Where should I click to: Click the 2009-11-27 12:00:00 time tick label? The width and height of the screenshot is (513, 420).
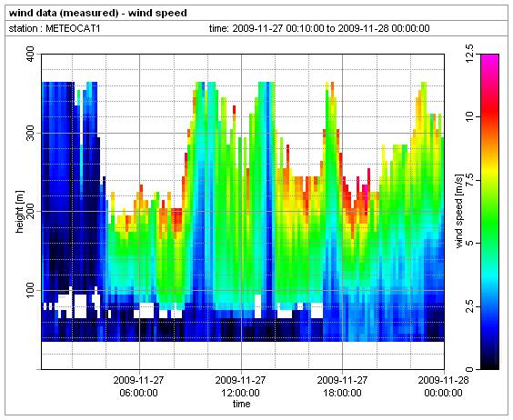(x=240, y=386)
